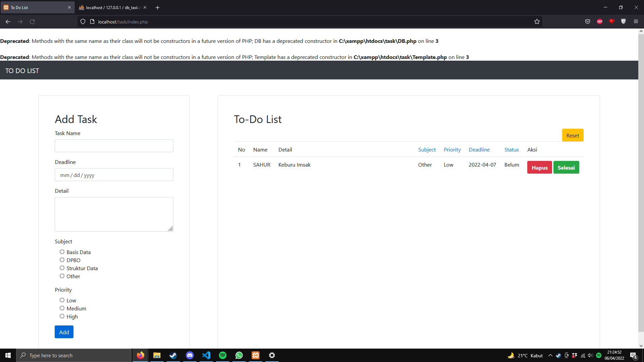Open the Deadline date picker field
Image resolution: width=644 pixels, height=362 pixels.
click(x=114, y=175)
